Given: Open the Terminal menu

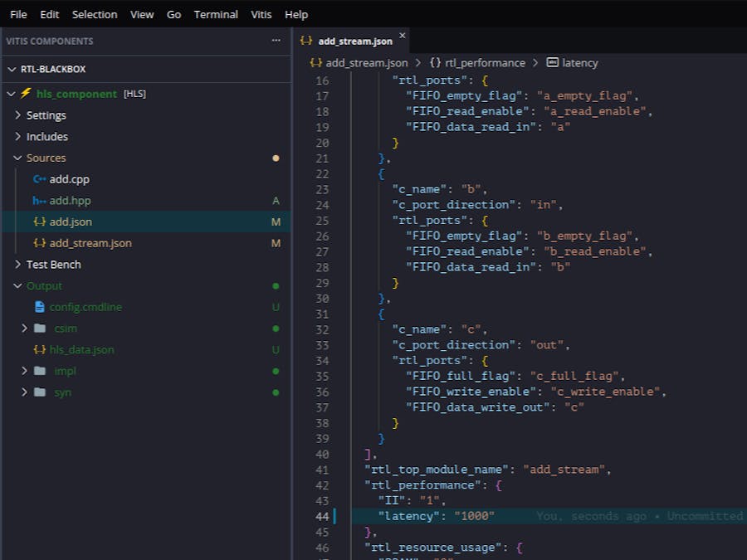Looking at the screenshot, I should pos(216,14).
